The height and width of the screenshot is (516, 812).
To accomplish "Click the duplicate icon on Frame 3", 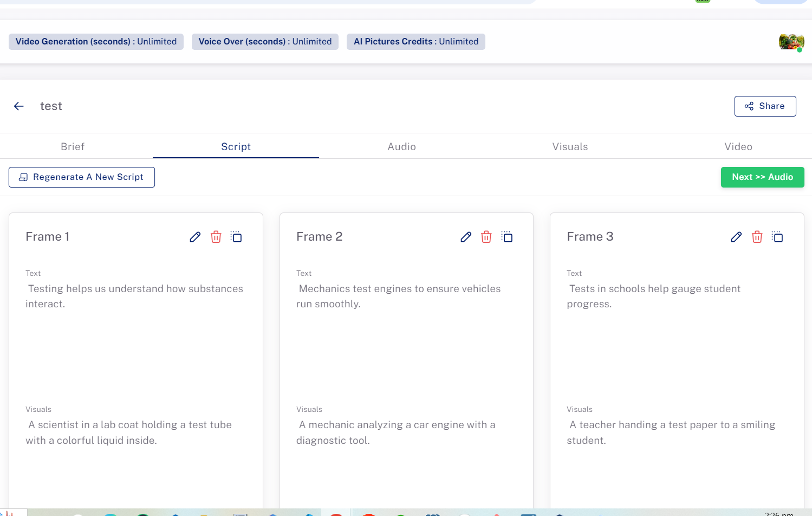I will (x=777, y=237).
